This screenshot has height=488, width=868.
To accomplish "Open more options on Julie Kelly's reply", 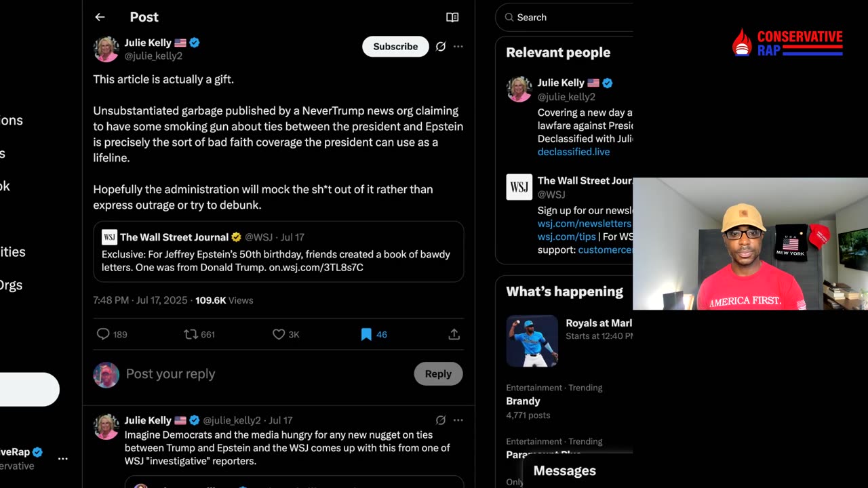I will coord(458,420).
